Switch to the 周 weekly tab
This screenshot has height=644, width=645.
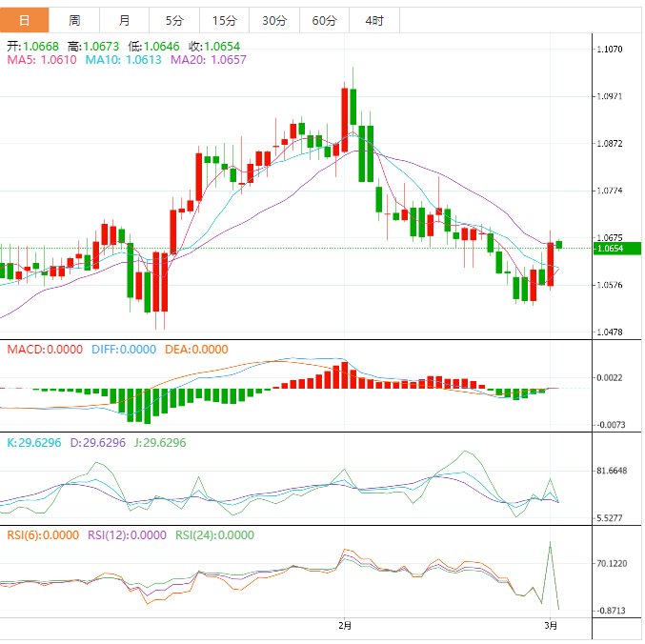(x=74, y=20)
